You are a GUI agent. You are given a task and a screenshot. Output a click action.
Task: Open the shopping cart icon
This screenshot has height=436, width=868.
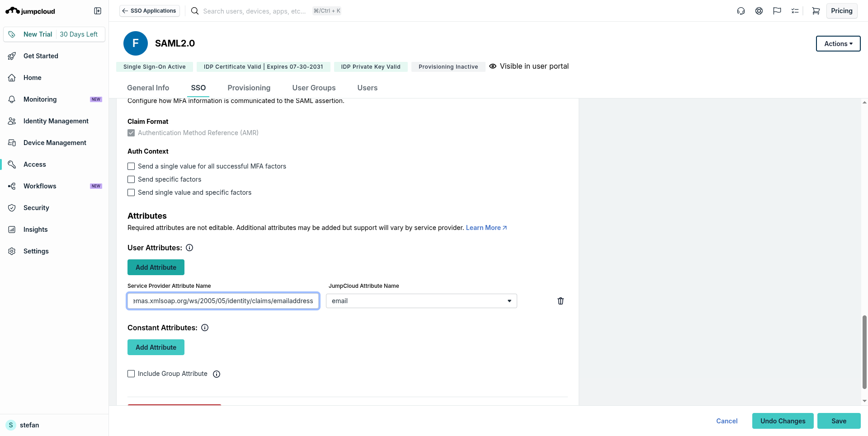point(816,11)
